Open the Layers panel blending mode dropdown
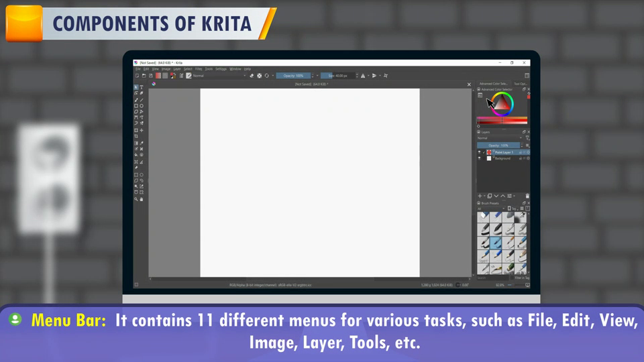Screen dimensions: 644x362 (500, 138)
